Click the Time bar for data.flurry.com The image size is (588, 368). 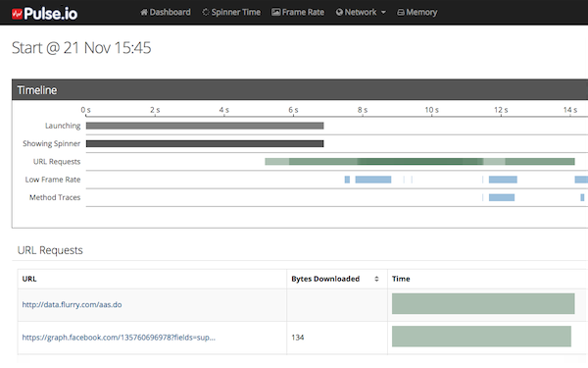[483, 303]
